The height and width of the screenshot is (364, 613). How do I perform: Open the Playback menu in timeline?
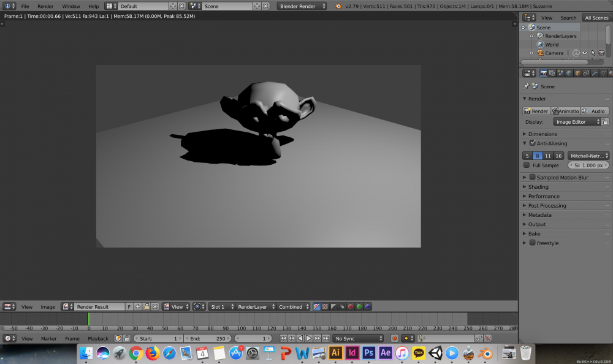pos(97,339)
